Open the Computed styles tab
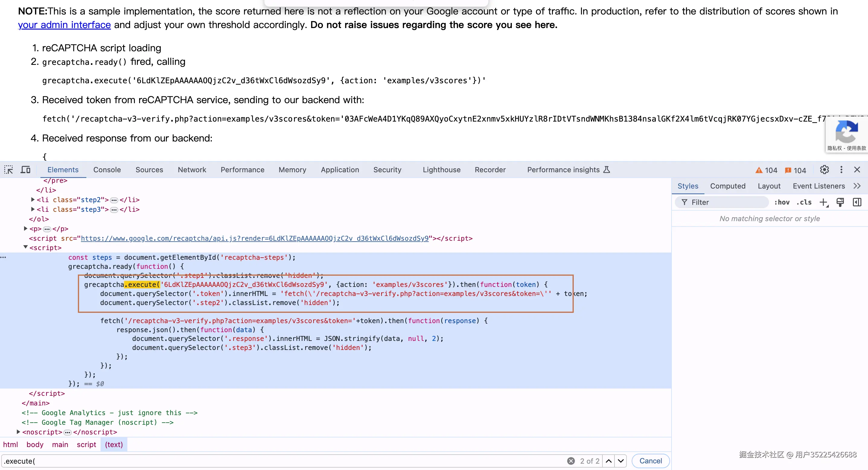This screenshot has height=470, width=868. pyautogui.click(x=727, y=186)
